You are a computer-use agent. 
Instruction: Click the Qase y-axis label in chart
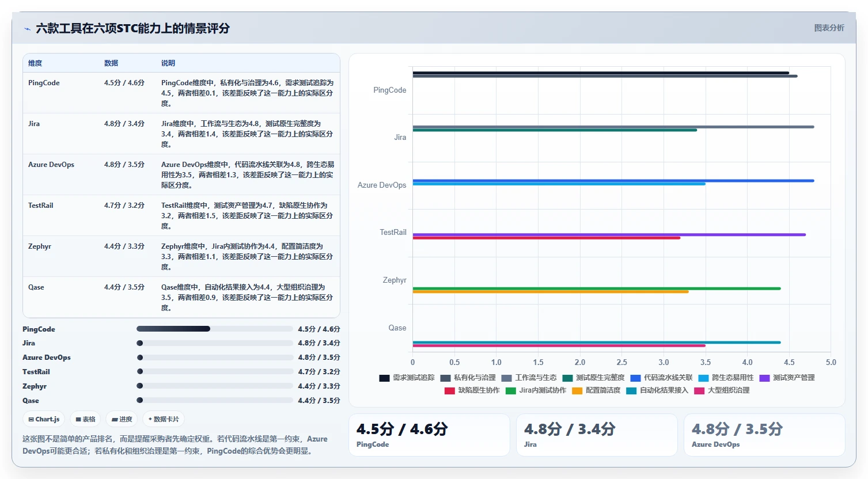tap(397, 328)
